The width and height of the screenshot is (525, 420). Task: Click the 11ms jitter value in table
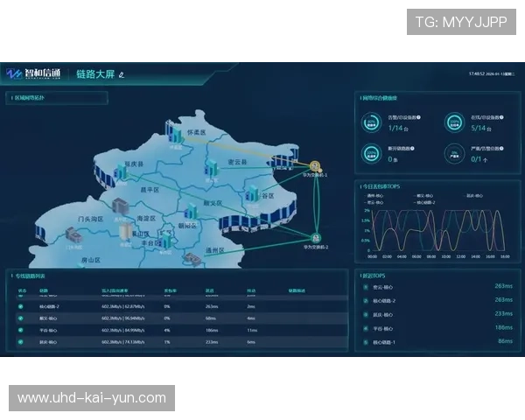click(252, 330)
